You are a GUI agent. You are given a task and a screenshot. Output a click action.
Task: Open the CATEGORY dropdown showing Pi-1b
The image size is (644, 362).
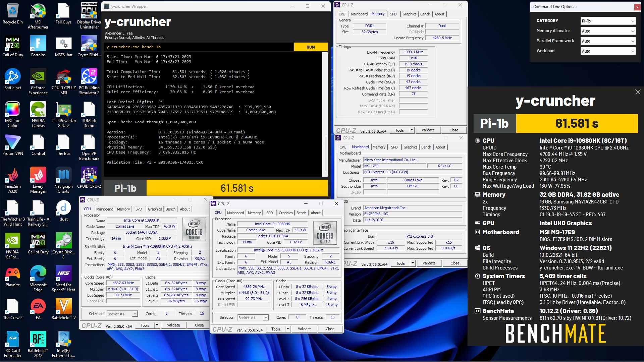point(608,21)
